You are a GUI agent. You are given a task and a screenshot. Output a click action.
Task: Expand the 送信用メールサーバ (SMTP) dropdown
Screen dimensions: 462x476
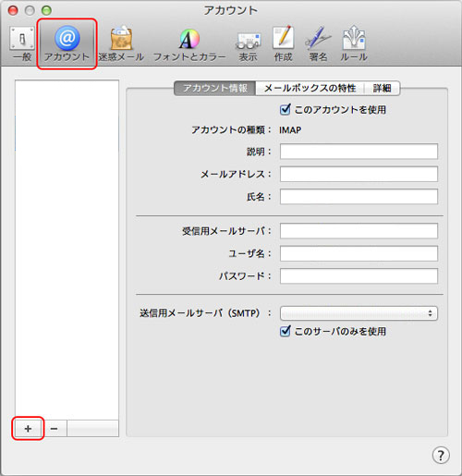click(359, 313)
